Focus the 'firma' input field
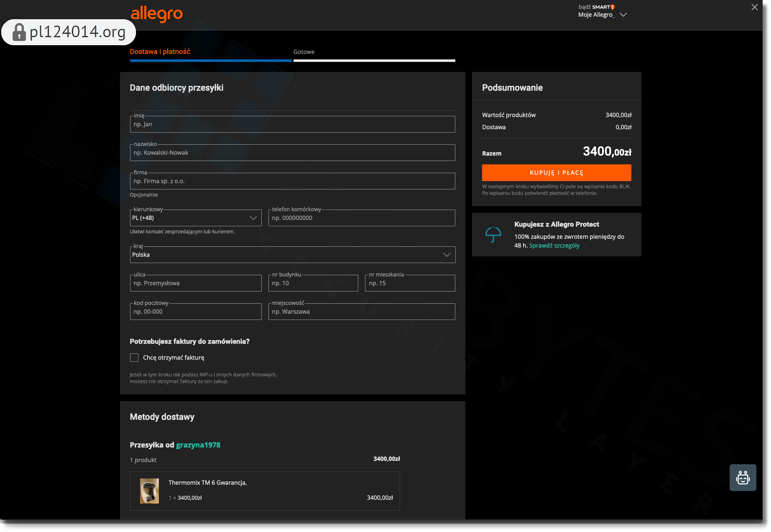 point(293,181)
